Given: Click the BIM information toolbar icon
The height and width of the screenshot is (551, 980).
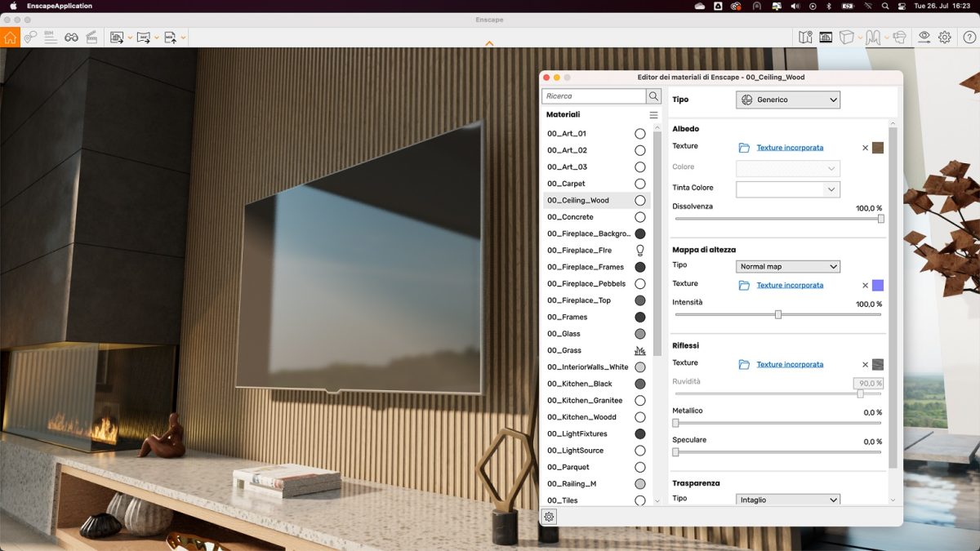Looking at the screenshot, I should [49, 37].
